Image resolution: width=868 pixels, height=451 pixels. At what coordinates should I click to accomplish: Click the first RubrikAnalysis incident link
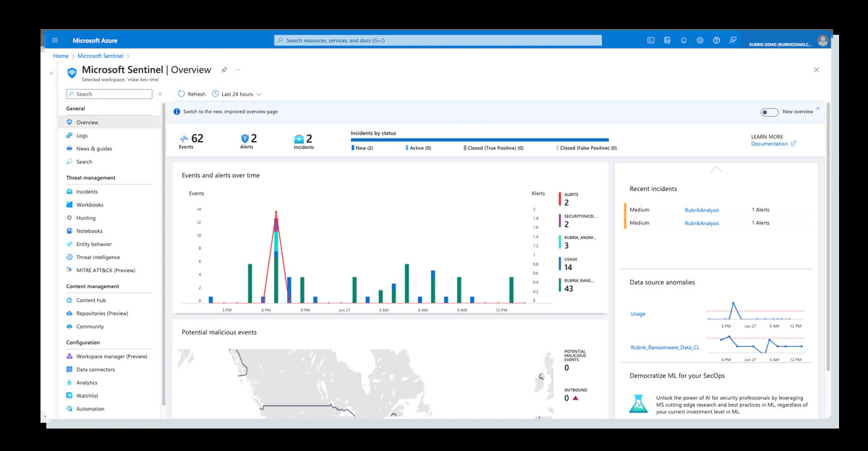[702, 210]
